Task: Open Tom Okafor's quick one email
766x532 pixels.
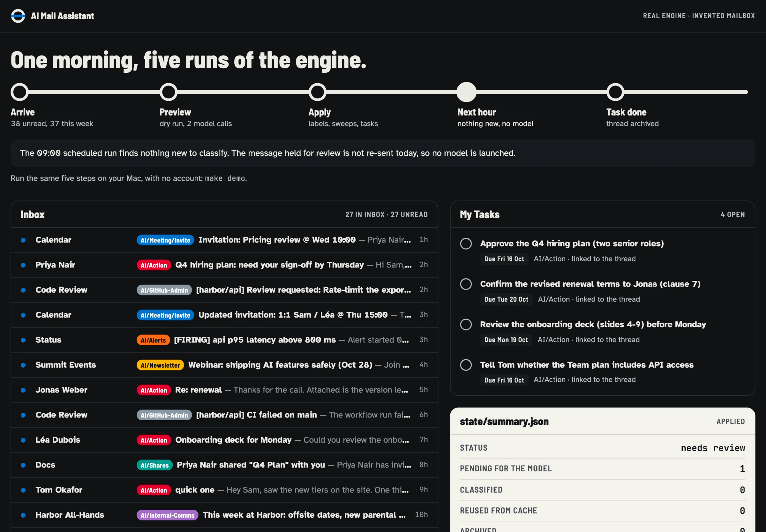Action: pos(224,490)
